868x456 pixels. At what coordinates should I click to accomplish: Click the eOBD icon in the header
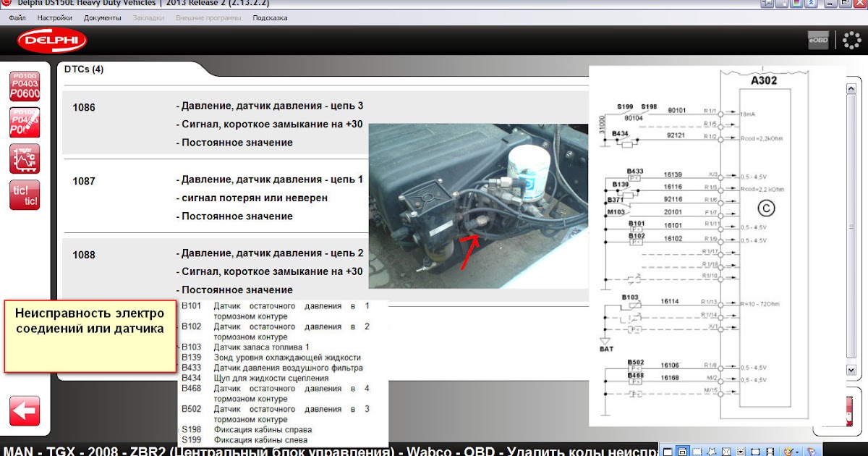pyautogui.click(x=818, y=41)
